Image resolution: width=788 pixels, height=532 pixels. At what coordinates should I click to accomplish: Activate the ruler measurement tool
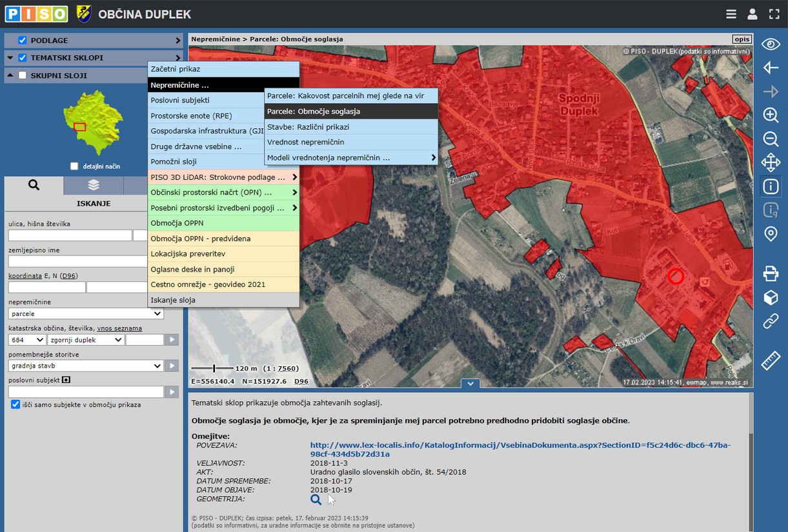tap(771, 361)
